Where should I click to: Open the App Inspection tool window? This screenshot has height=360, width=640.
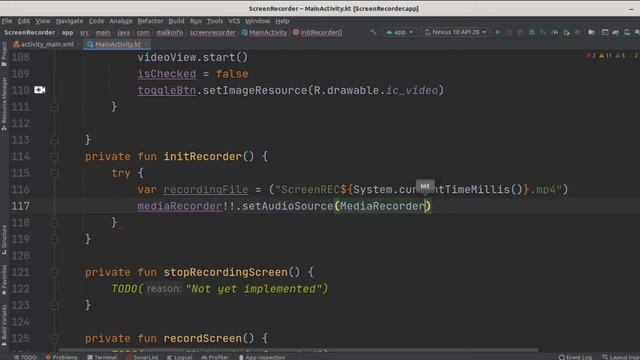point(262,357)
